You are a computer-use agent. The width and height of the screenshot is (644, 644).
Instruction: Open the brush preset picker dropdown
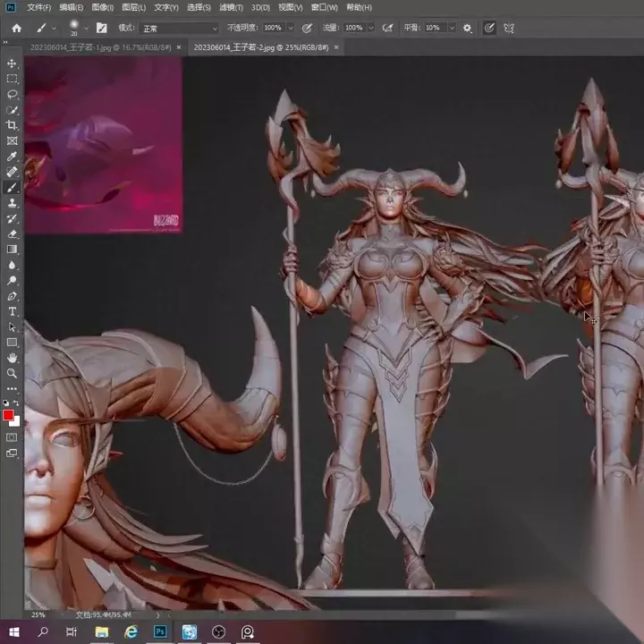point(85,28)
